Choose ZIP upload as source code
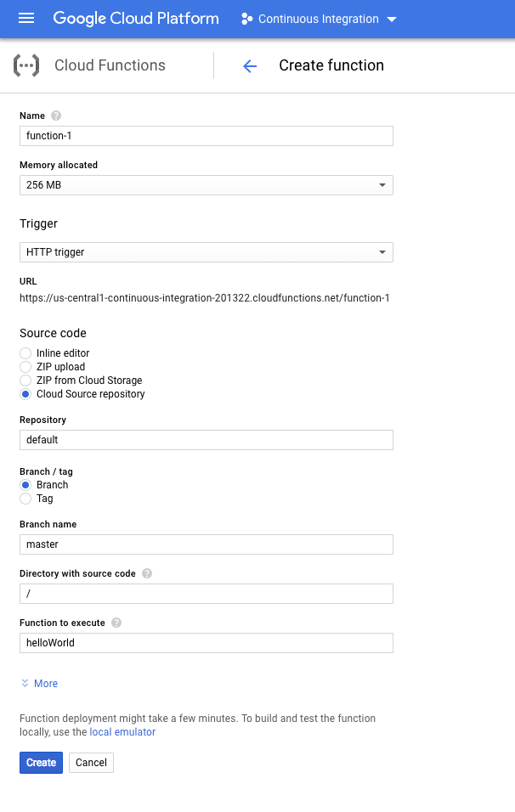The width and height of the screenshot is (515, 812). click(25, 367)
